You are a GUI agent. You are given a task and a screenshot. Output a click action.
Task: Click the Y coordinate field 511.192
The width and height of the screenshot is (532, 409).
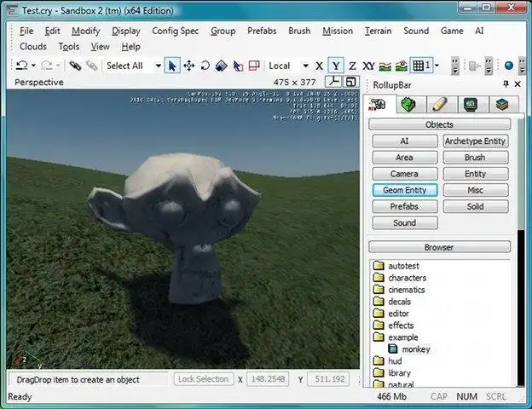coord(329,379)
